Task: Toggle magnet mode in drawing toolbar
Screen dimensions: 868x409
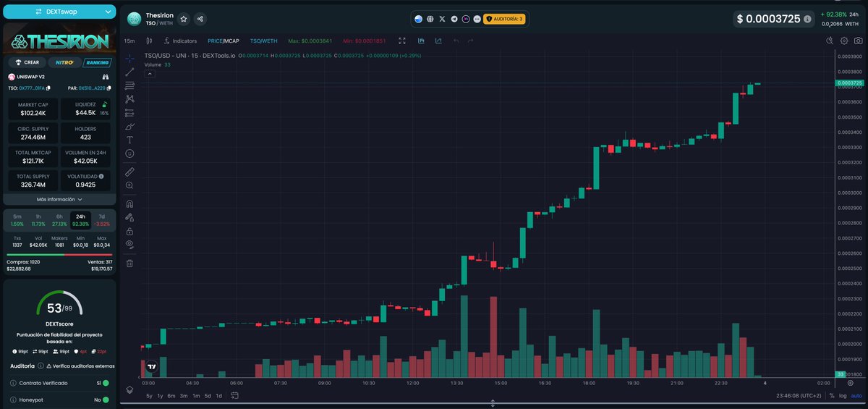Action: pyautogui.click(x=129, y=204)
